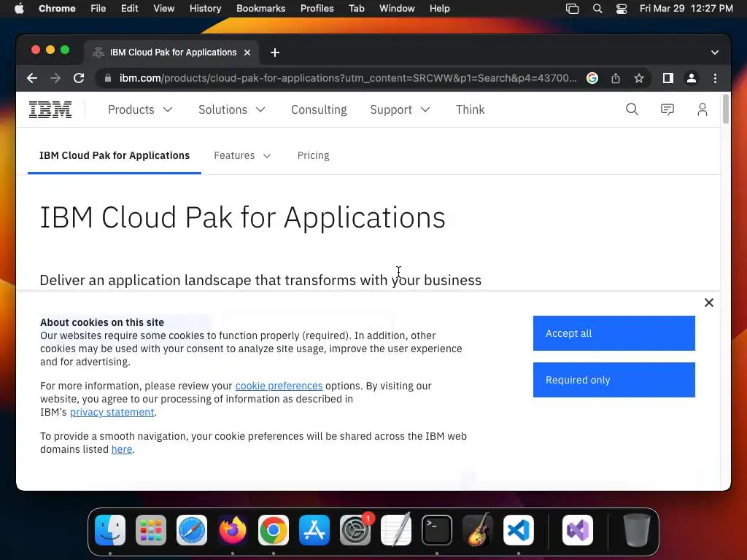Open GarageBand from the Dock
This screenshot has height=560, width=747.
point(478,530)
